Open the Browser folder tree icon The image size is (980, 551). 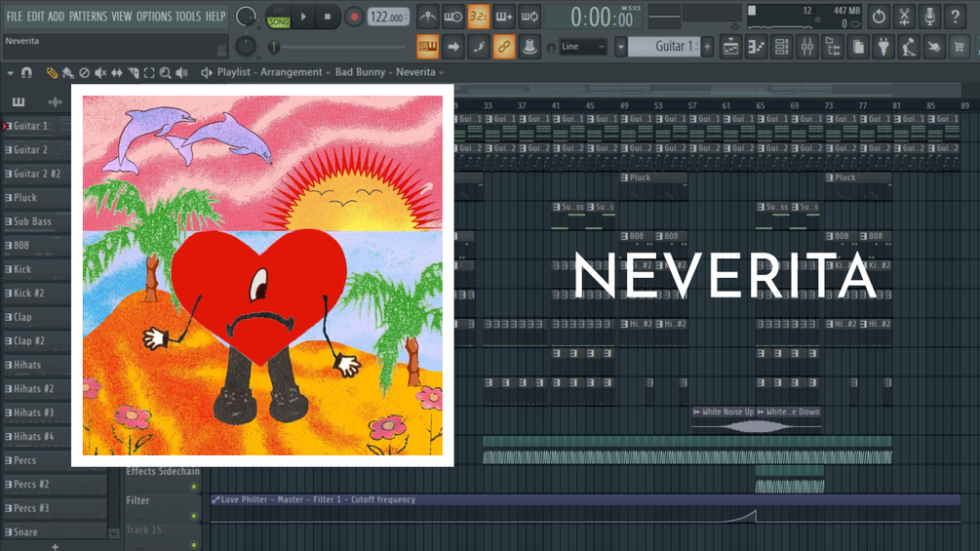[833, 47]
